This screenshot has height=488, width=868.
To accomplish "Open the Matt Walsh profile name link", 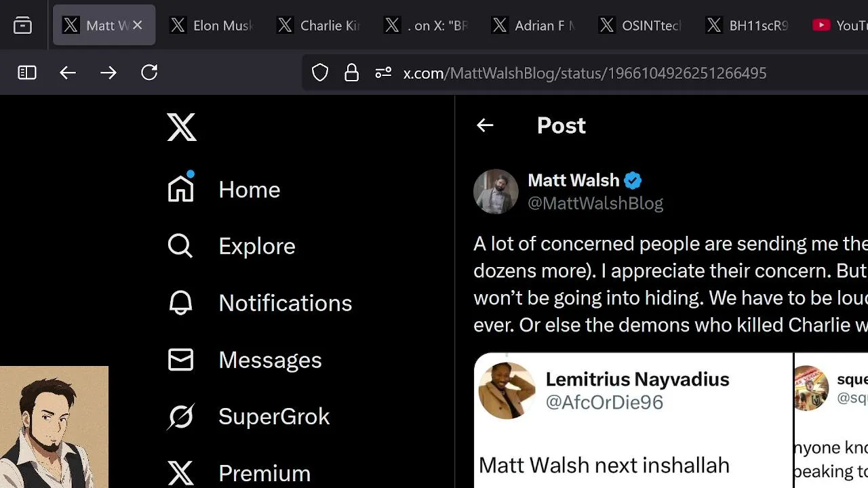I will [x=574, y=180].
